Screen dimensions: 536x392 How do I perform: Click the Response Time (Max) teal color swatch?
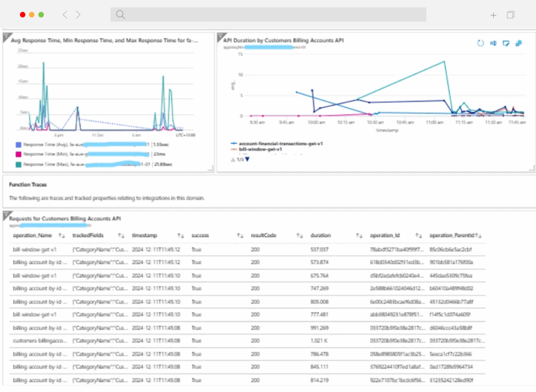[x=18, y=164]
